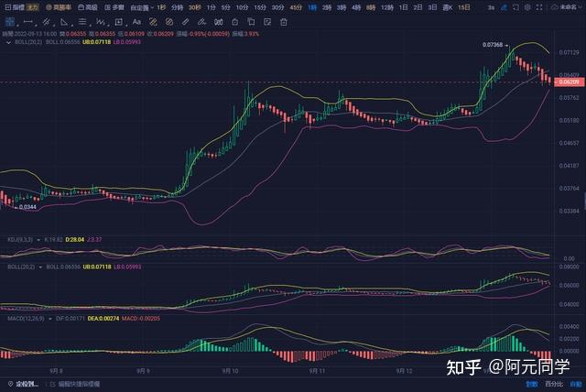
Task: Open 編輯快捷指標欄 shortcut indicator editor
Action: click(75, 384)
